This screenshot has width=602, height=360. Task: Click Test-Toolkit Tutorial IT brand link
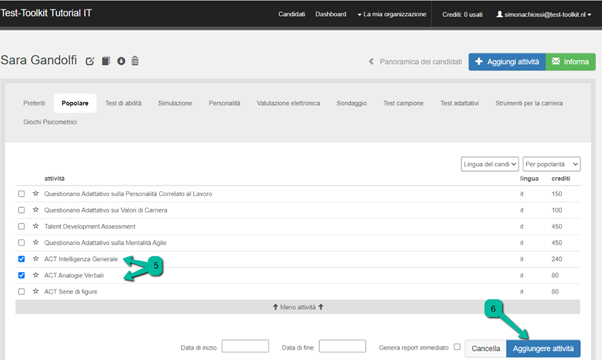(46, 13)
